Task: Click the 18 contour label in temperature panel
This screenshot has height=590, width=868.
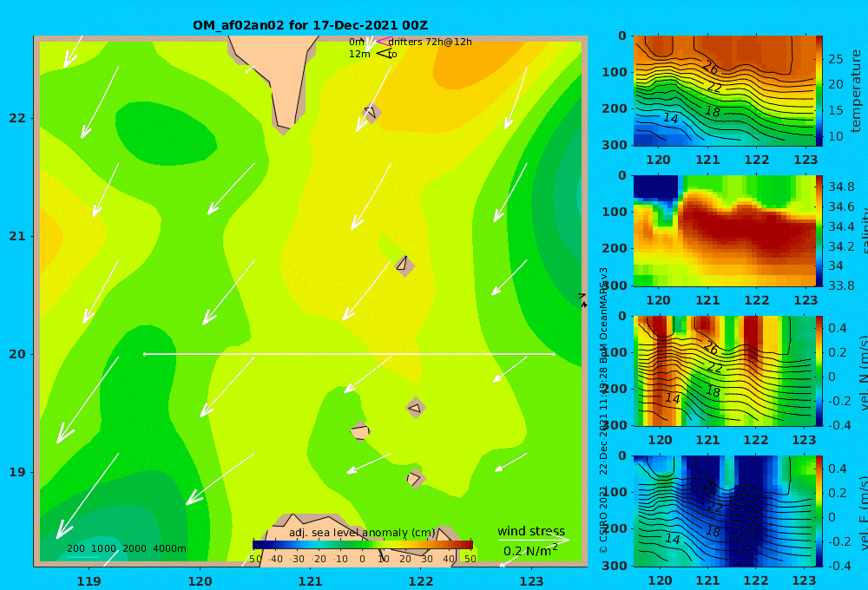Action: 713,111
